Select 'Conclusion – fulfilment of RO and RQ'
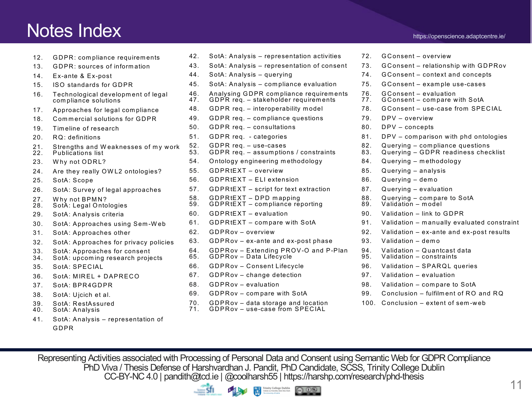Screen dimensions: 532x399 click(443, 293)
